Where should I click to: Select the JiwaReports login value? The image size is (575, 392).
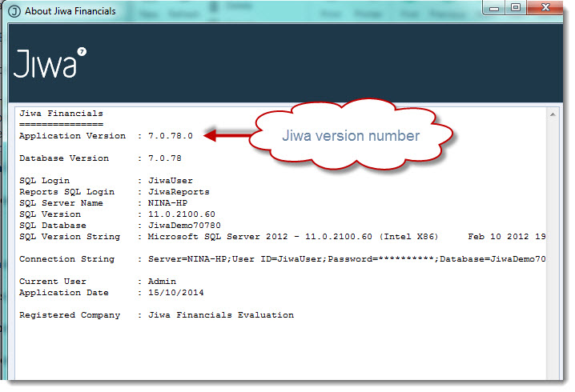tap(179, 192)
